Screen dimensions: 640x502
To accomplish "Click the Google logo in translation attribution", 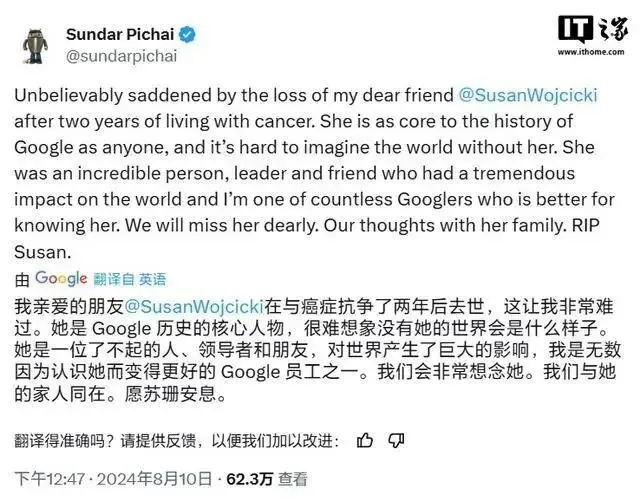I will [61, 278].
